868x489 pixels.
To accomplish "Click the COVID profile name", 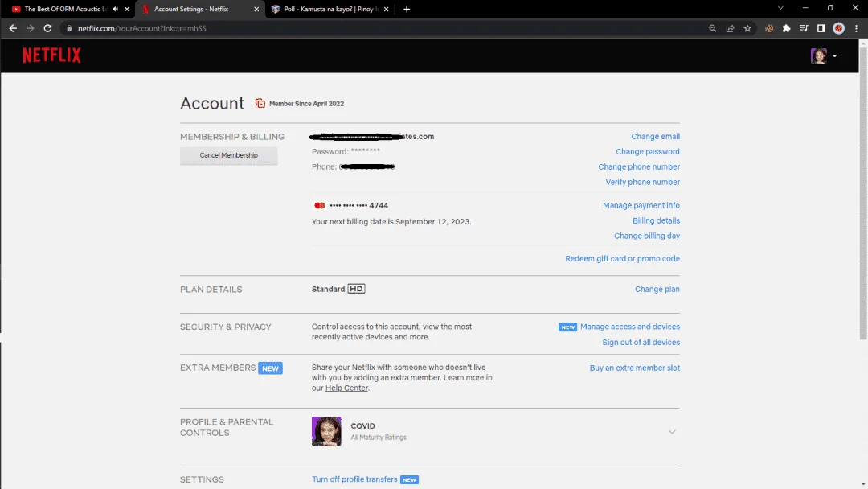I will click(362, 426).
